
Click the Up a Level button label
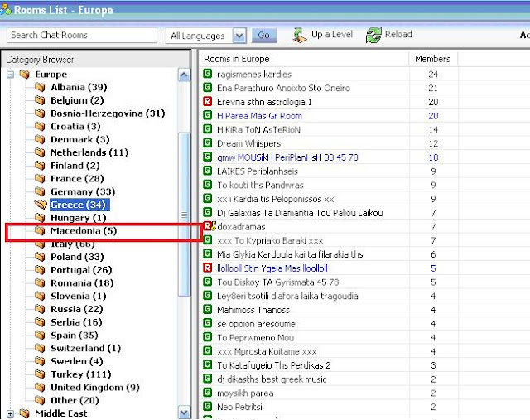point(332,34)
